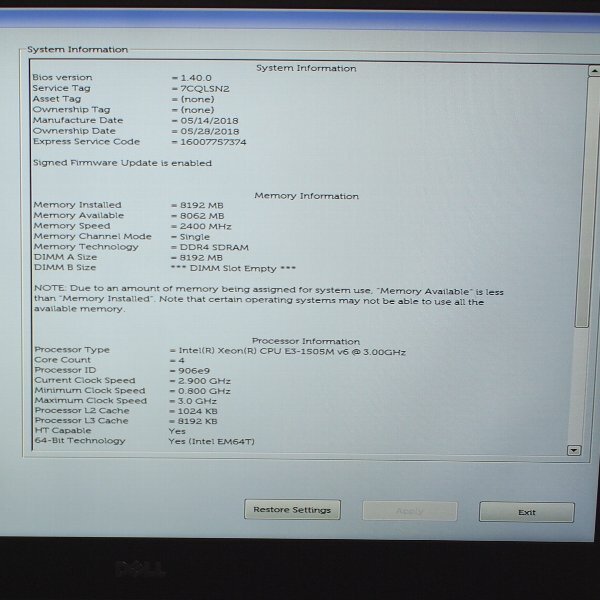Select Manufacture Date value 05/14/2018

tap(209, 121)
